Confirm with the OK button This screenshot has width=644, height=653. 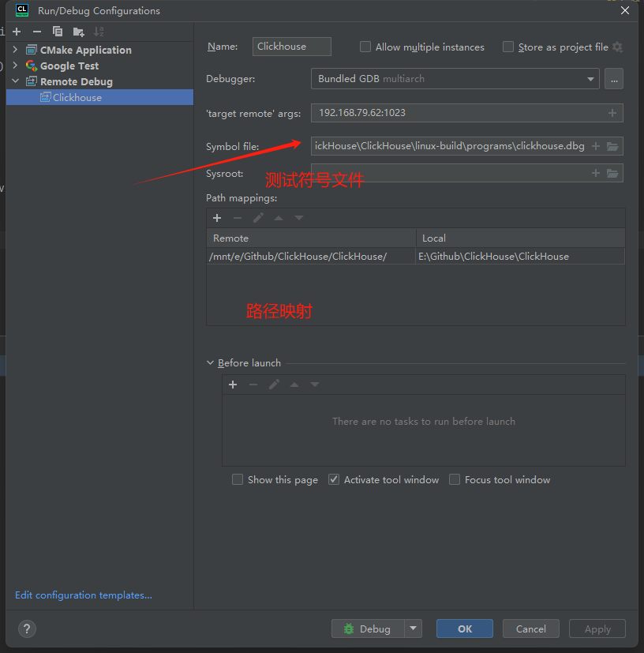(465, 629)
